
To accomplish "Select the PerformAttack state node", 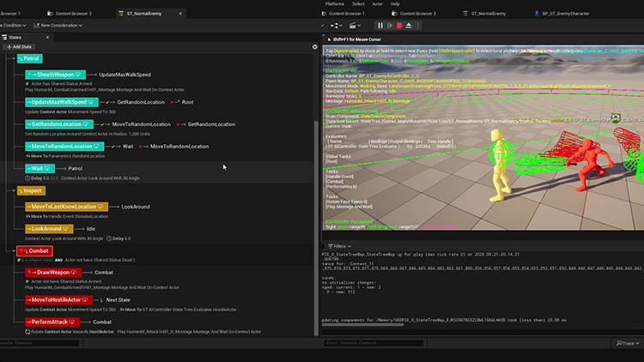I will (52, 323).
